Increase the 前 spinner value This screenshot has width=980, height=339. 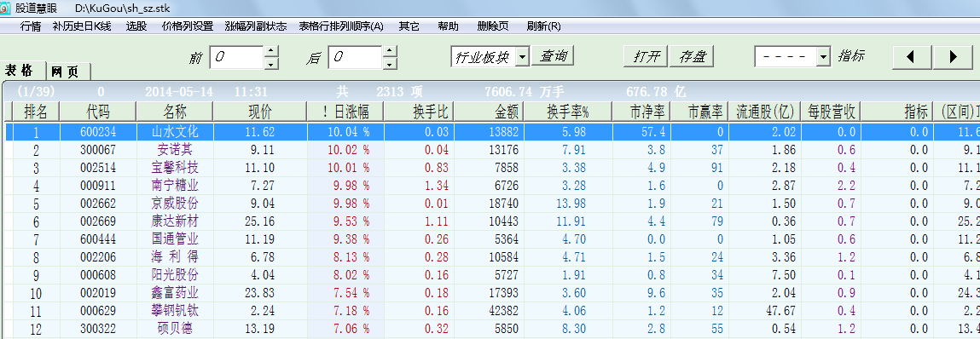pyautogui.click(x=271, y=51)
